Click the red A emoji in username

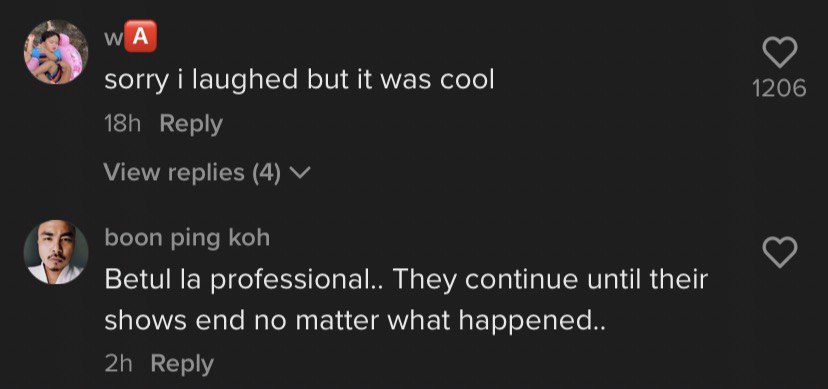(140, 36)
